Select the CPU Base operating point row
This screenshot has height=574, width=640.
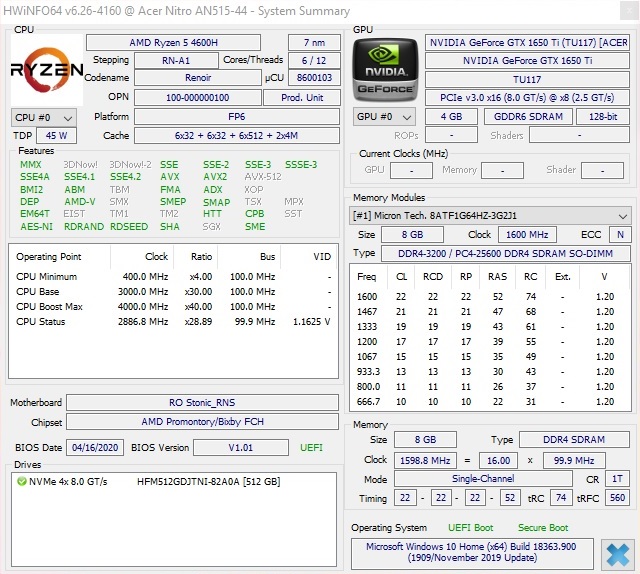173,291
